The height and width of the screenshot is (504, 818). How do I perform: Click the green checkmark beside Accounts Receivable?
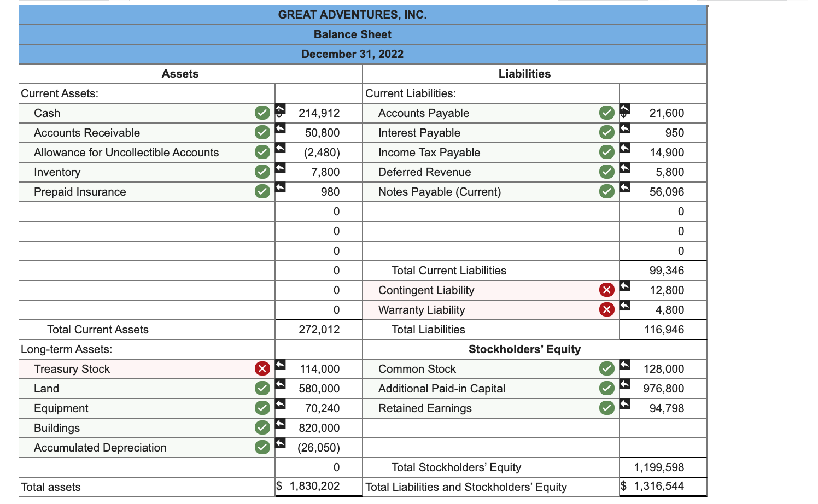click(x=262, y=132)
